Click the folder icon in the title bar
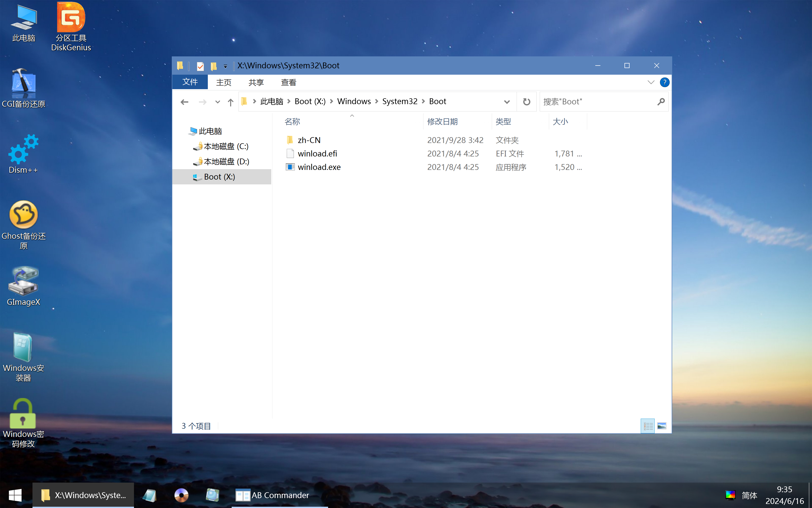The image size is (812, 508). tap(180, 66)
